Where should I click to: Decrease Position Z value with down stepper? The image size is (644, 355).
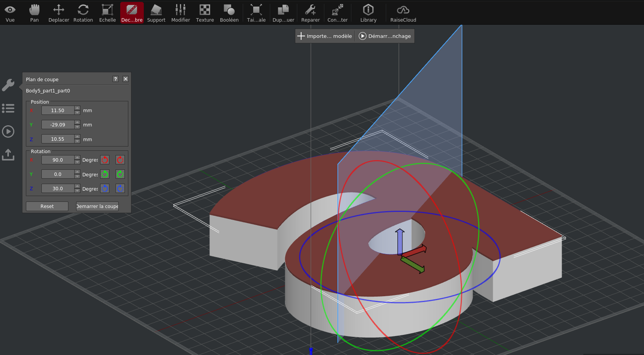coord(77,141)
